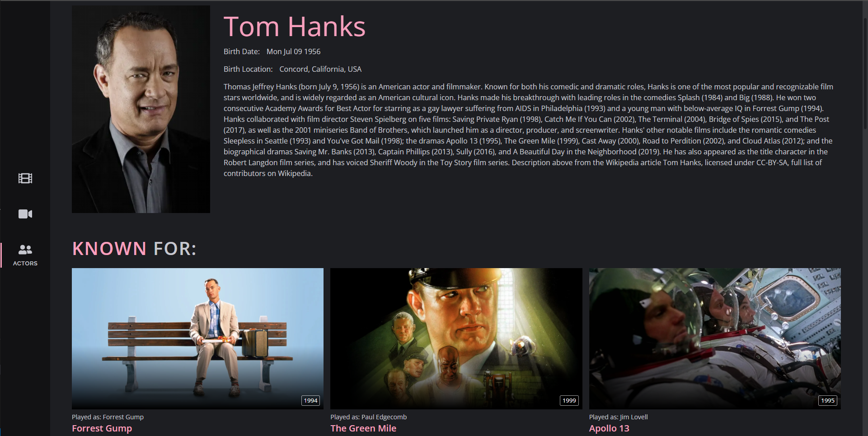Image resolution: width=868 pixels, height=436 pixels.
Task: Open the video camera icon in sidebar
Action: point(25,214)
